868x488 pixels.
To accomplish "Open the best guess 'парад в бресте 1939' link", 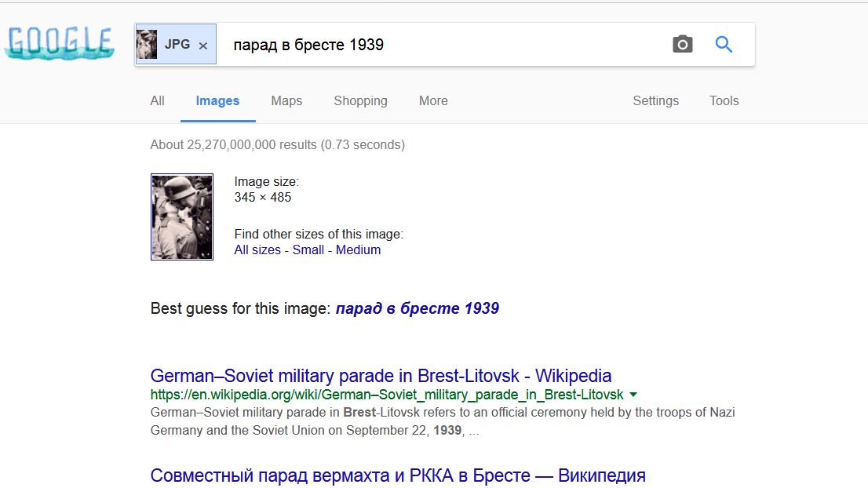I will point(418,308).
